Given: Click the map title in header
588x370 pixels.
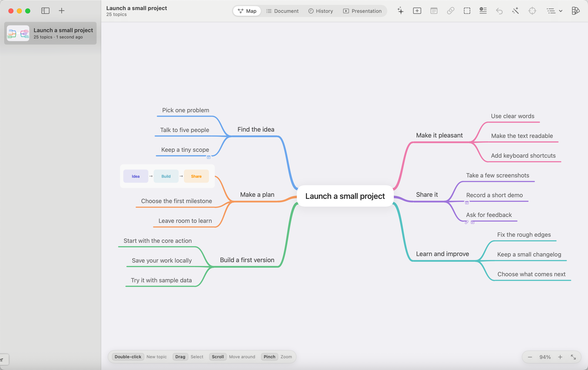Looking at the screenshot, I should pos(136,8).
